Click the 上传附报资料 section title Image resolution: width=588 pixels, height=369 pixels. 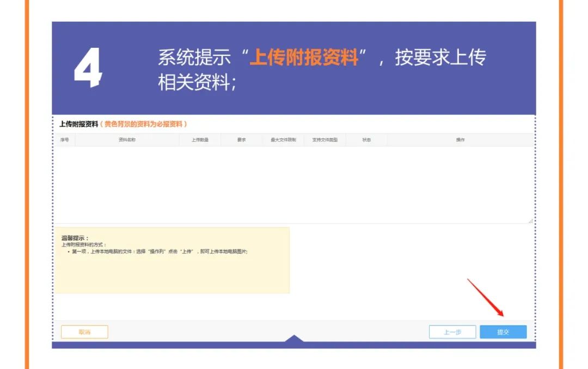point(79,124)
